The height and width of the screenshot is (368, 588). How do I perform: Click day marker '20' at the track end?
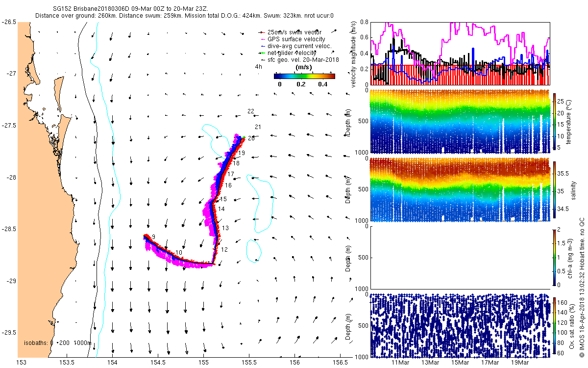click(251, 138)
